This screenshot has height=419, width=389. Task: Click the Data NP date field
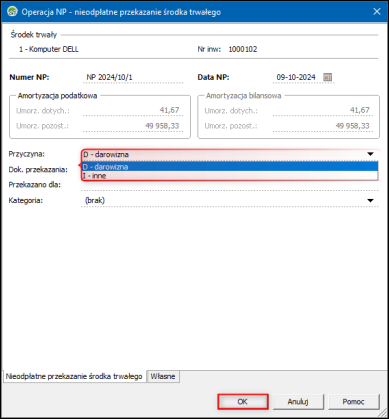coord(297,77)
